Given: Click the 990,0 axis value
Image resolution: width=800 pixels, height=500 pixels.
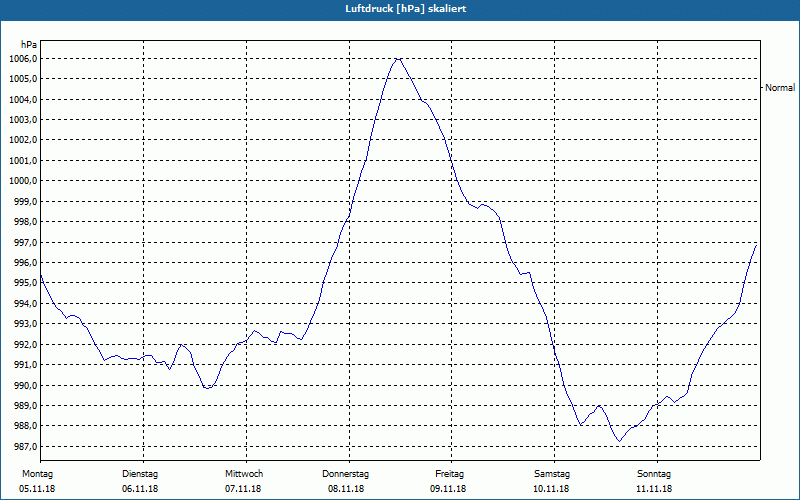Looking at the screenshot, I should click(25, 385).
